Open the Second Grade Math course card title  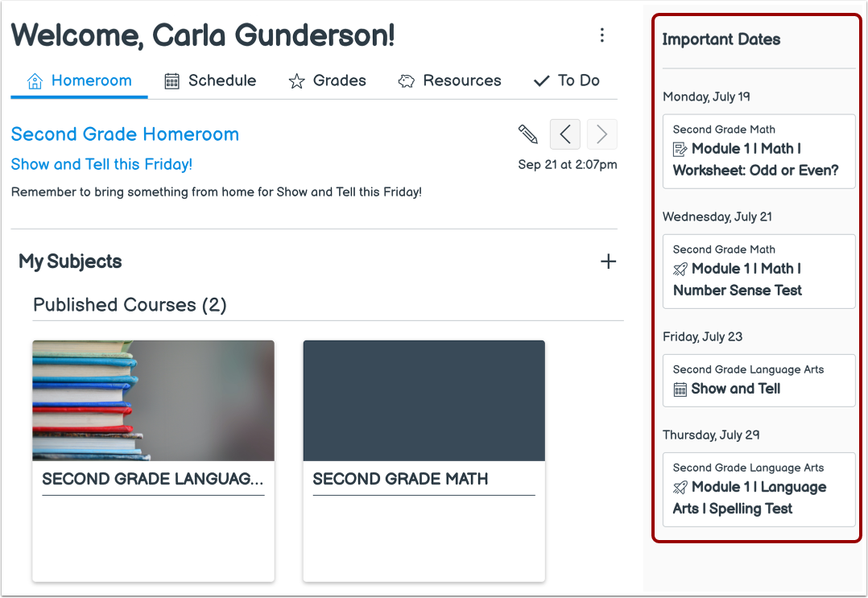400,479
